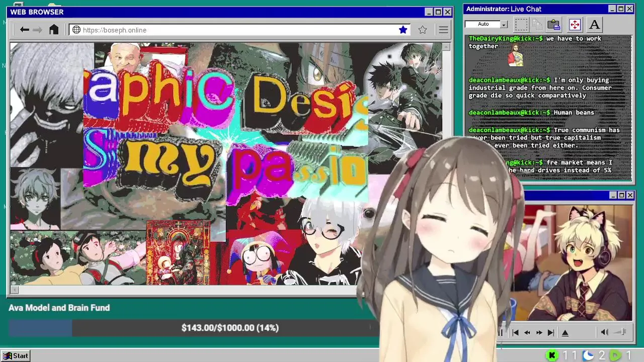Viewport: 644px width, 362px height.
Task: Click the boseph.online address bar
Action: pyautogui.click(x=240, y=30)
